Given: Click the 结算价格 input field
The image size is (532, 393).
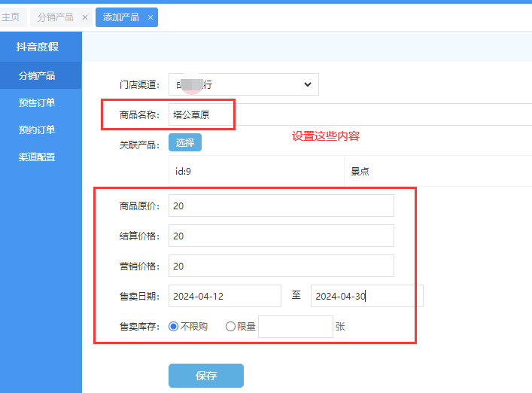Looking at the screenshot, I should (x=281, y=236).
